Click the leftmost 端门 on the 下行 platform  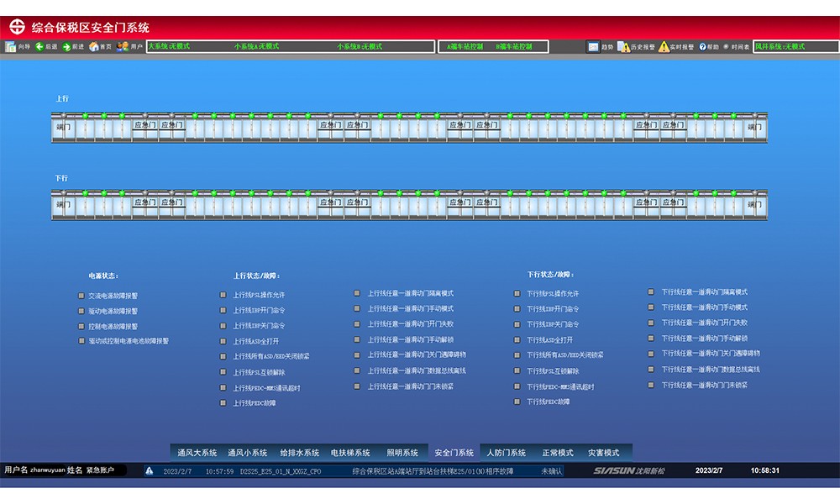click(x=64, y=204)
